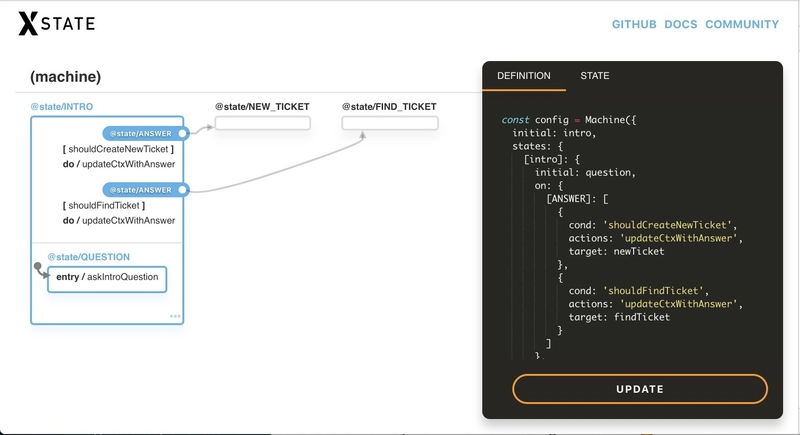Click the ANSWER event above shouldCreateNewTicket
This screenshot has height=435, width=800.
[x=146, y=134]
